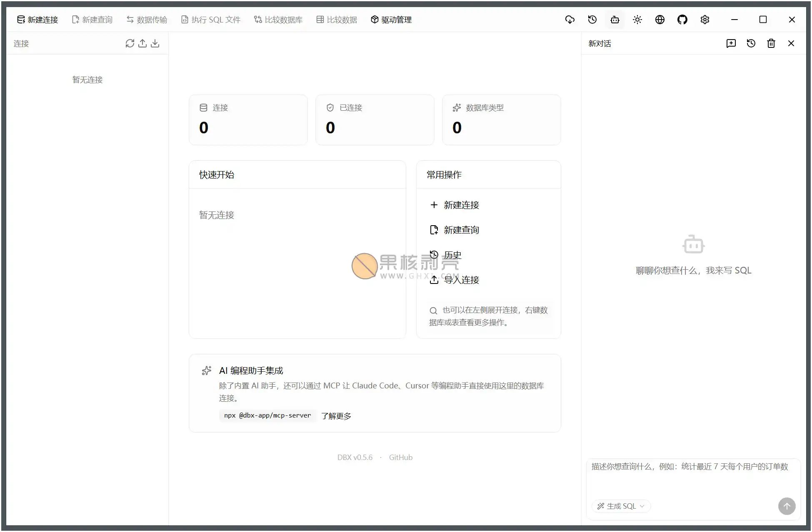This screenshot has width=812, height=532.
Task: Toggle the AI assistant robot icon
Action: [615, 20]
